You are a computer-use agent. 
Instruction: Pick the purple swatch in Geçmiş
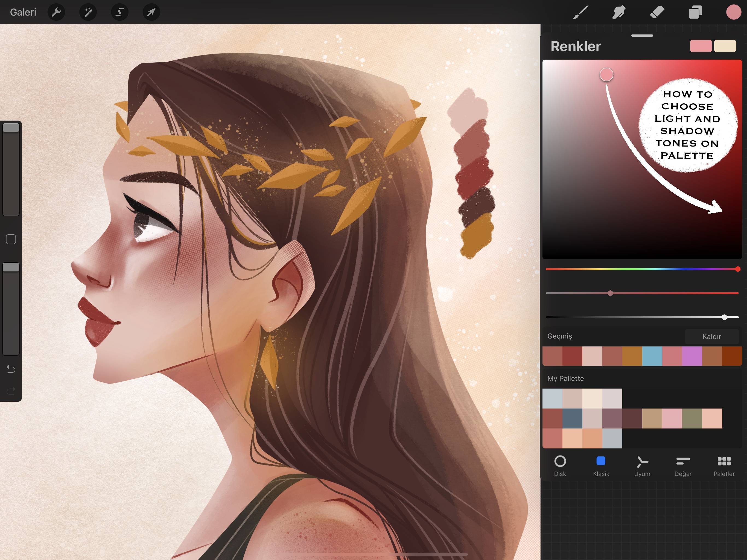pyautogui.click(x=692, y=356)
